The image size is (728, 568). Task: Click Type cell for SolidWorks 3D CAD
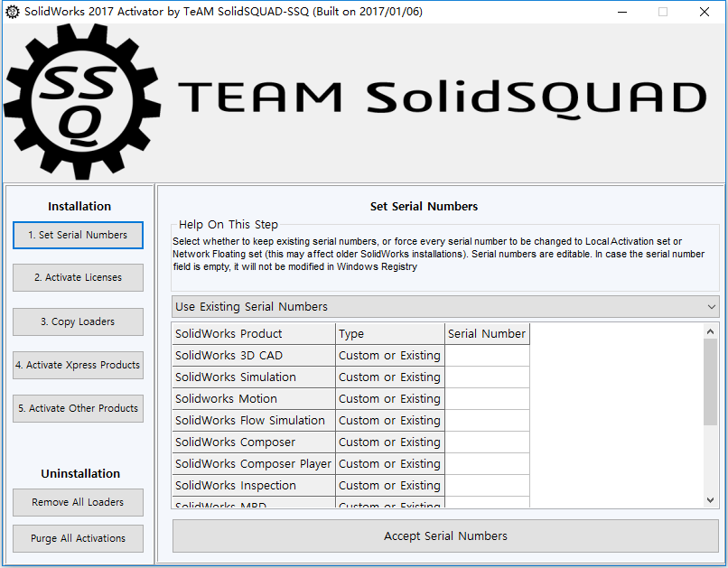390,356
